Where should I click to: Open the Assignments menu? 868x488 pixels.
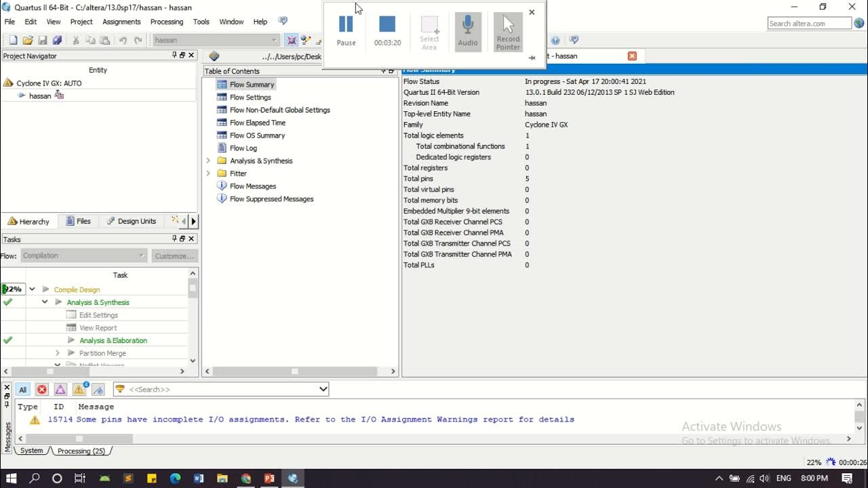coord(121,22)
